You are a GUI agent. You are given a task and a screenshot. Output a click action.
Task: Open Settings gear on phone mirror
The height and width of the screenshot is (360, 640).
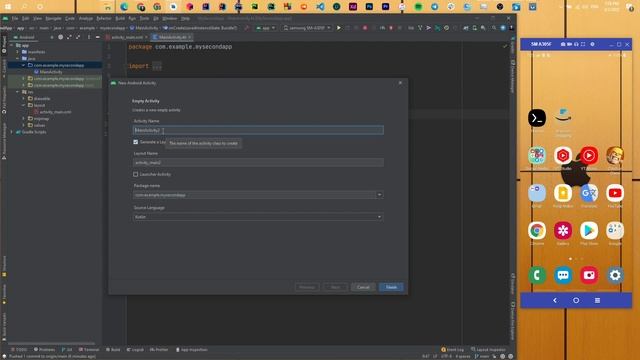[x=615, y=275]
